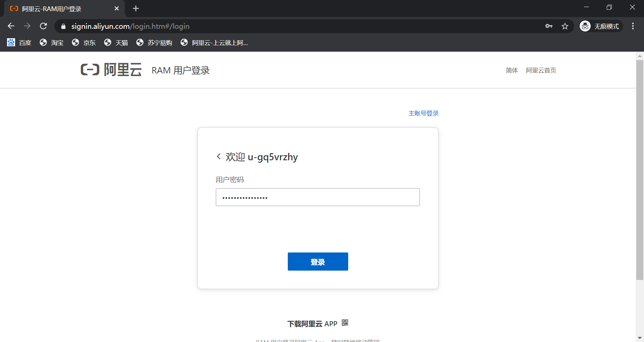644x342 pixels.
Task: Minimize the browser window
Action: pos(587,7)
